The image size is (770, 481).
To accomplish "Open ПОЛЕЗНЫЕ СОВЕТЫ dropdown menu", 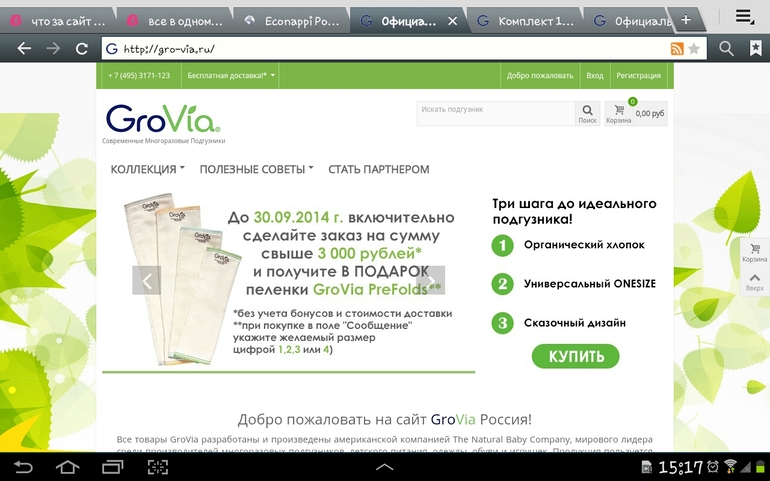I will (256, 170).
